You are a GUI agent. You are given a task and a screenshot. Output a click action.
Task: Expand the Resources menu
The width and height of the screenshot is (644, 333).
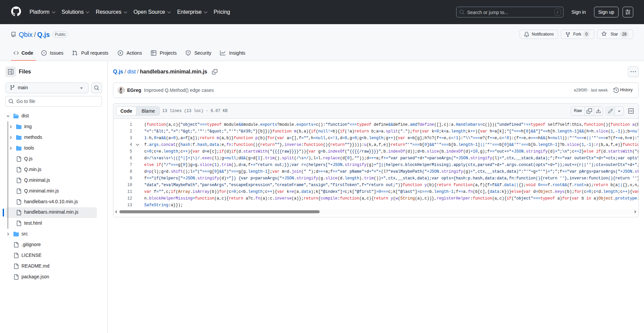point(111,12)
